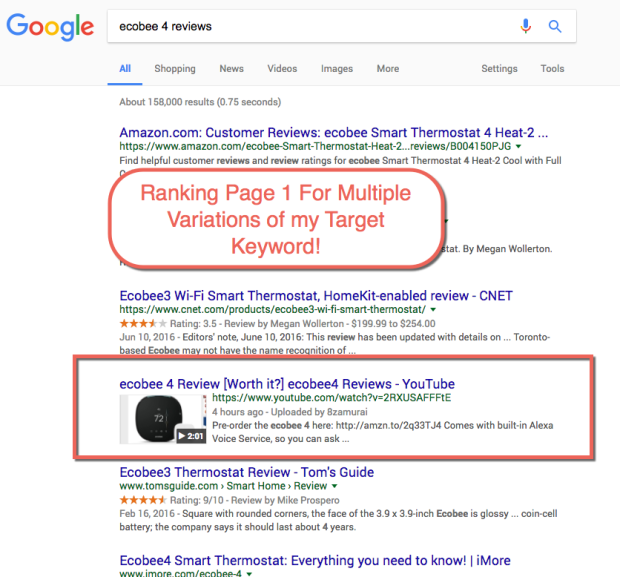The height and width of the screenshot is (577, 620).
Task: Expand dropdown arrow beside CNET URL
Action: tap(433, 309)
